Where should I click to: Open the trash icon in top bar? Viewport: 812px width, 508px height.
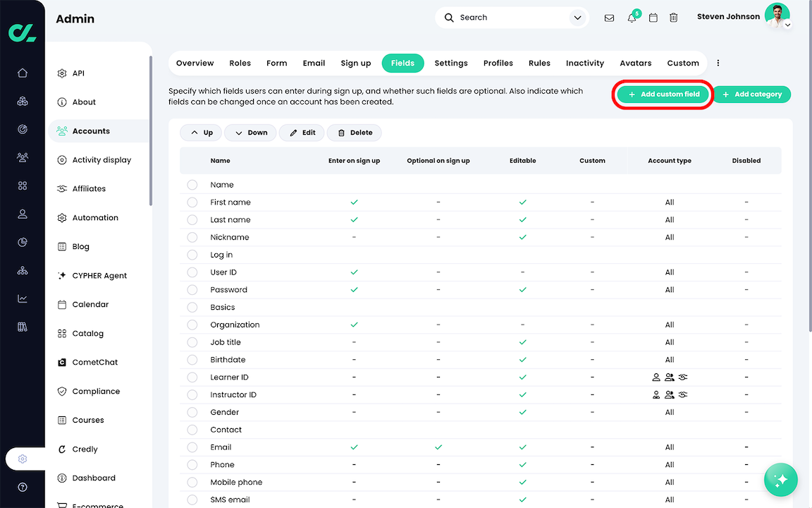(674, 18)
